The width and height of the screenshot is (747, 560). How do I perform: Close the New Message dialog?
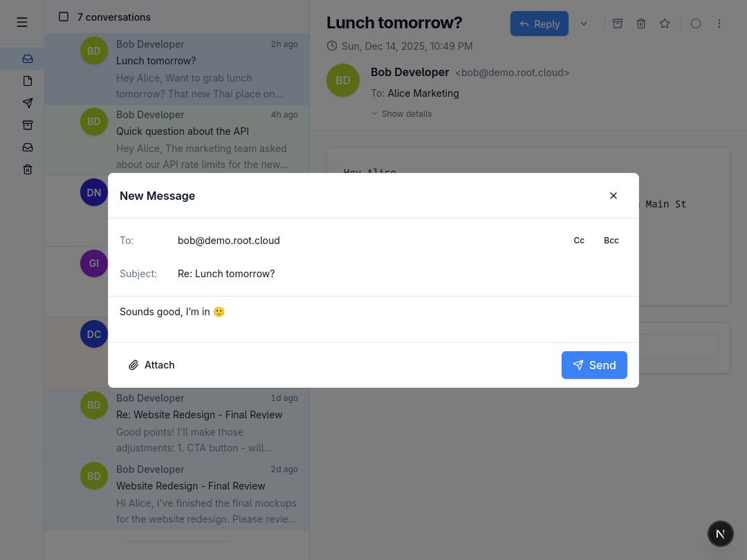tap(613, 196)
